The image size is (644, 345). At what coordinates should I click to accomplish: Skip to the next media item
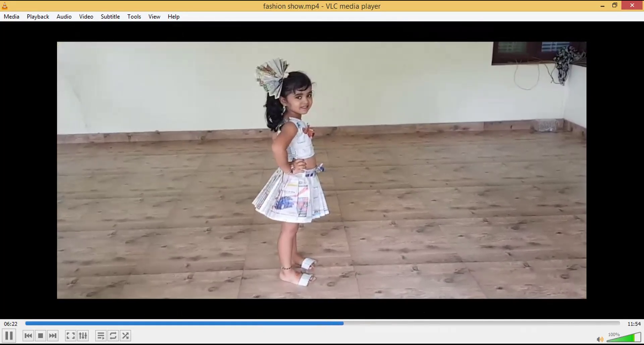(53, 336)
